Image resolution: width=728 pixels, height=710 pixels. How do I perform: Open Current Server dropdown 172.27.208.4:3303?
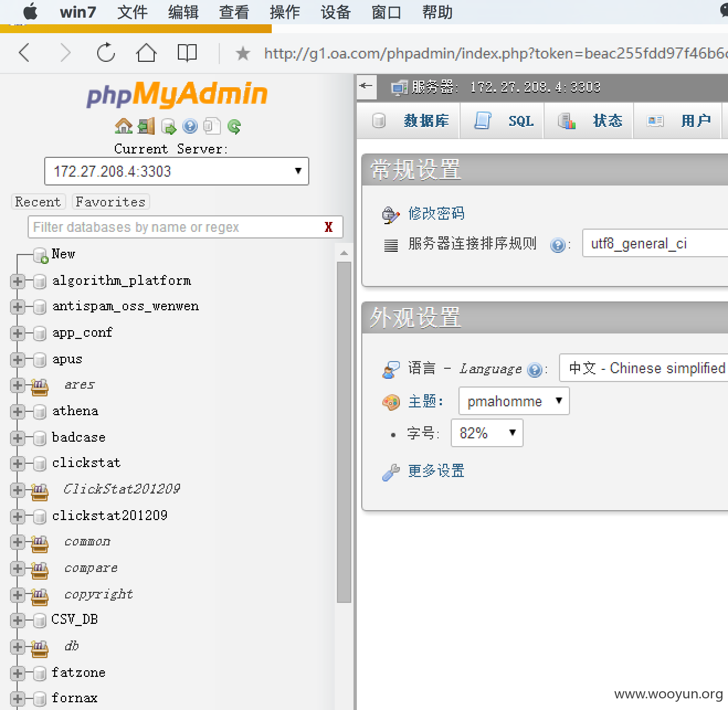(176, 171)
